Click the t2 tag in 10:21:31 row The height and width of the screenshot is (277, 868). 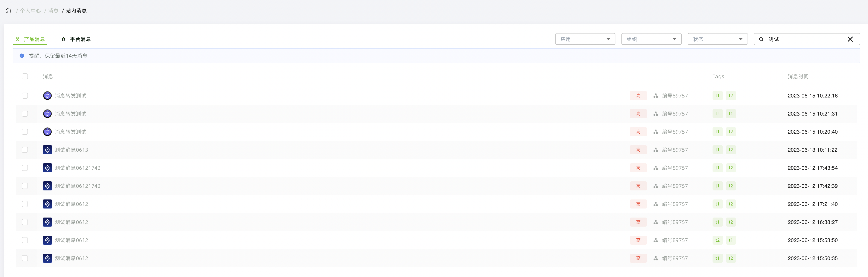717,114
